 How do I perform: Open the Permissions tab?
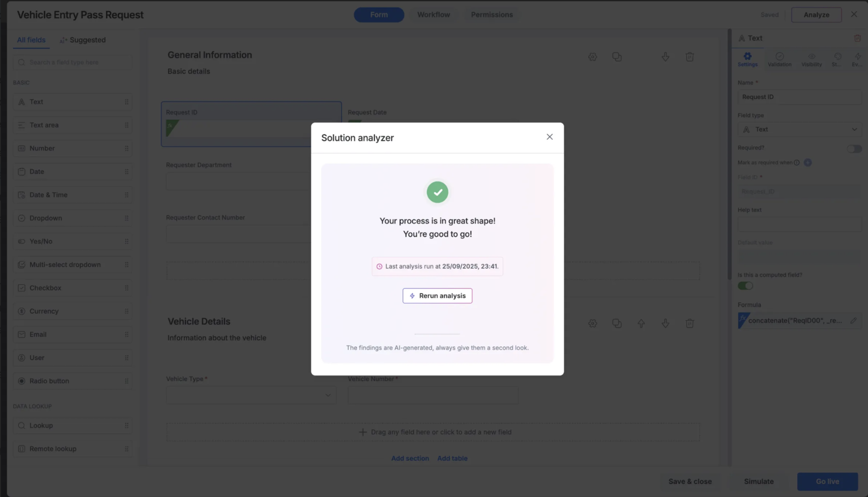point(492,15)
